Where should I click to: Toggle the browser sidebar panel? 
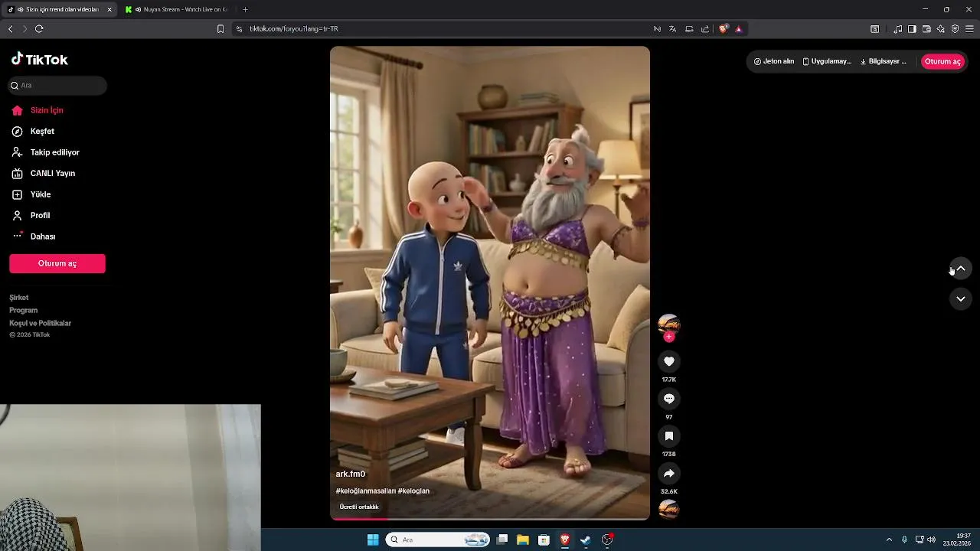pos(912,29)
